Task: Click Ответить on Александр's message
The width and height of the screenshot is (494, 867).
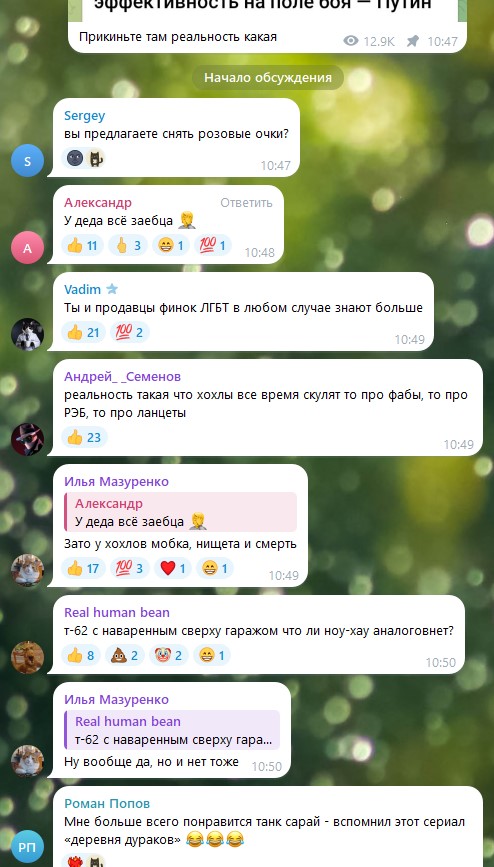Action: pyautogui.click(x=246, y=203)
